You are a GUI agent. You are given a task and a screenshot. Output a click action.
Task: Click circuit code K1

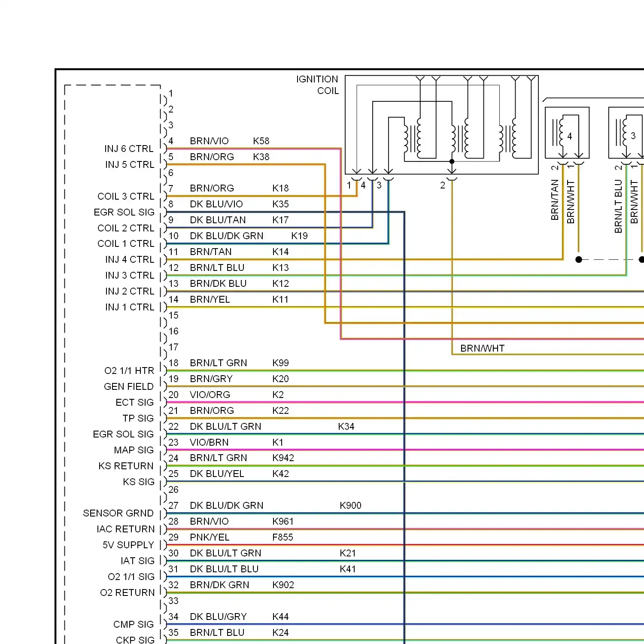click(278, 442)
